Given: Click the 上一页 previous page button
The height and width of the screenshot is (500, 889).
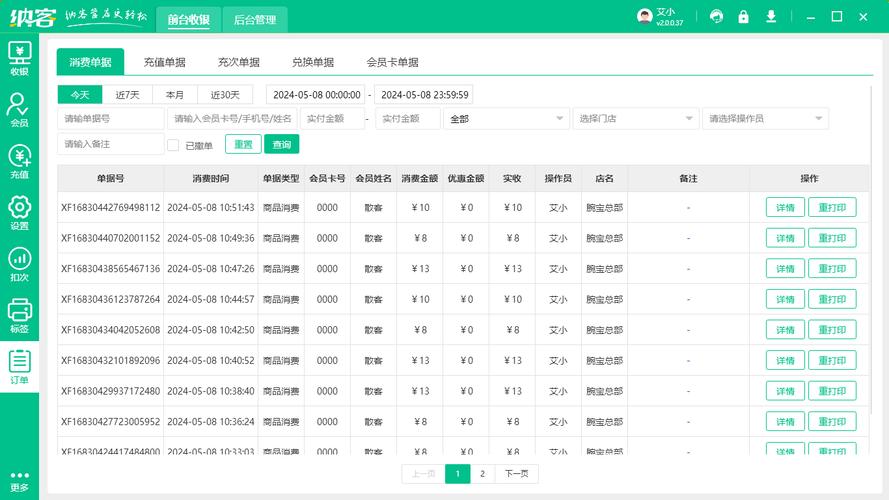Looking at the screenshot, I should pos(424,474).
